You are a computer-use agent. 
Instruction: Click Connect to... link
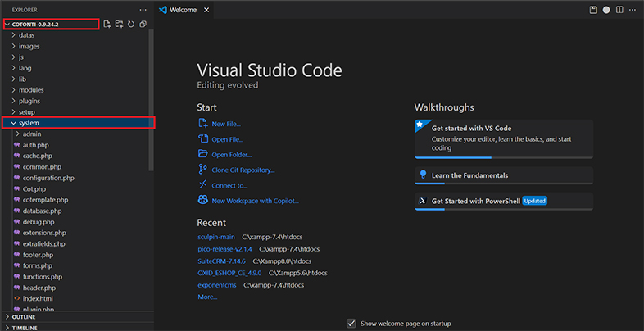pos(229,186)
